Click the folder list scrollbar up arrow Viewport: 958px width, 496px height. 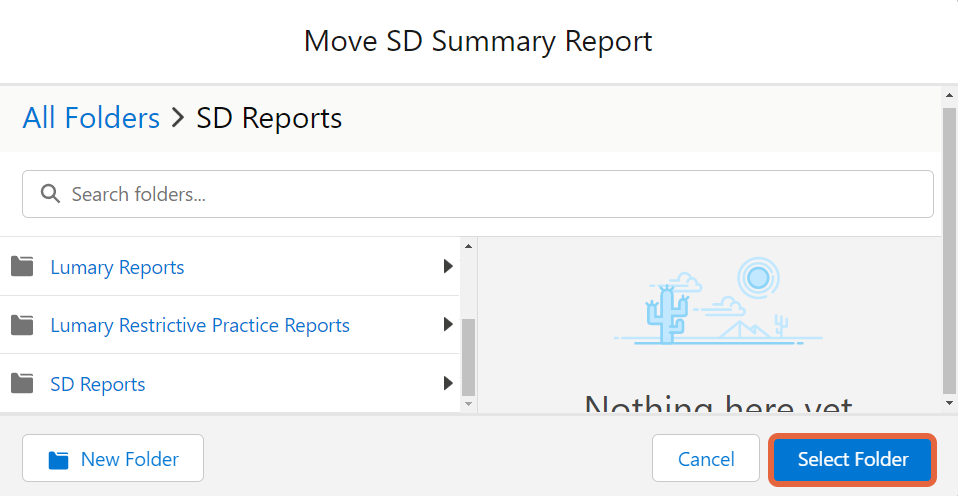pyautogui.click(x=468, y=246)
